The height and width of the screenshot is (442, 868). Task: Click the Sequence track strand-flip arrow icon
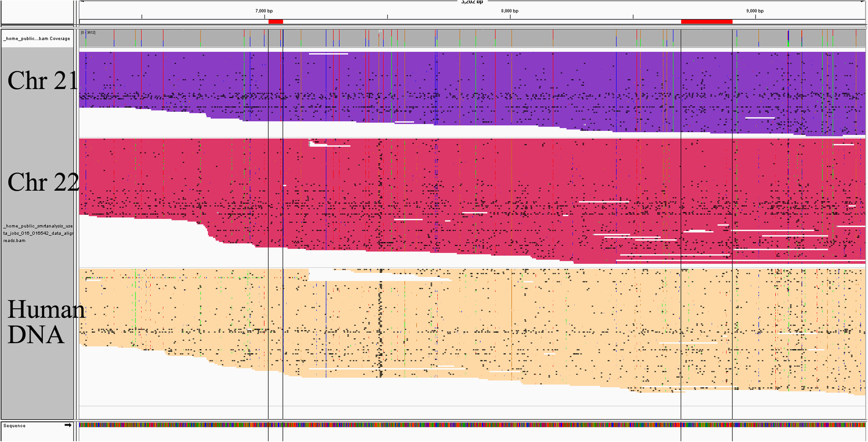click(68, 425)
